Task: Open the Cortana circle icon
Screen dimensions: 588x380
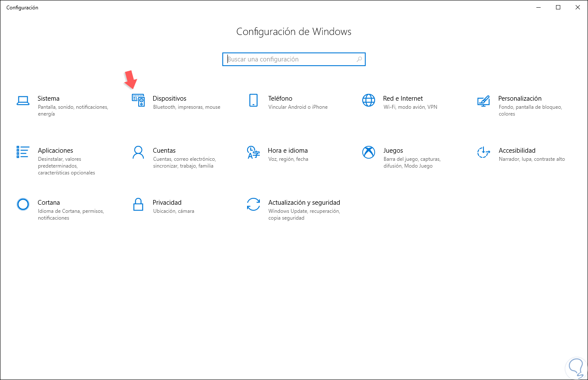Action: [x=23, y=204]
